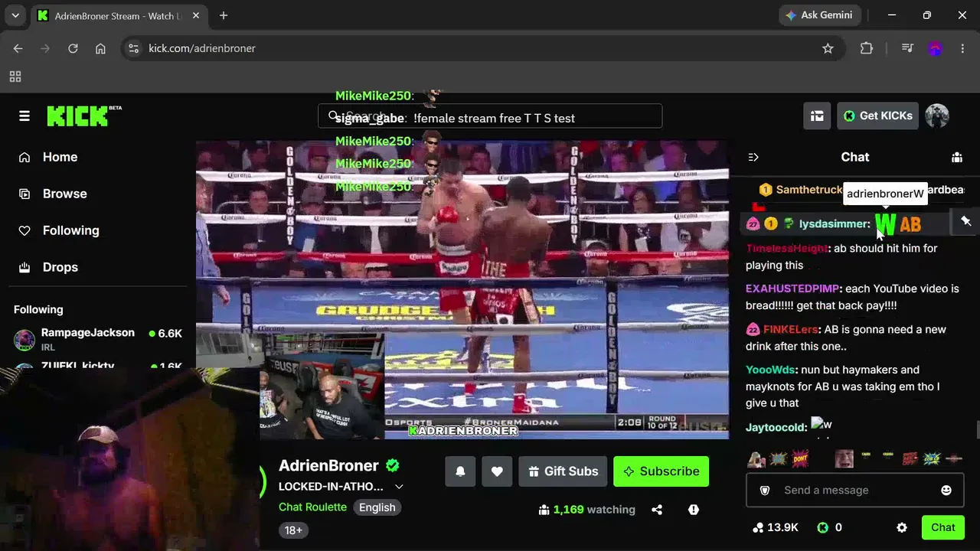Viewport: 980px width, 551px height.
Task: Click username EXAHUSTEDPIMP in chat
Action: coord(792,289)
